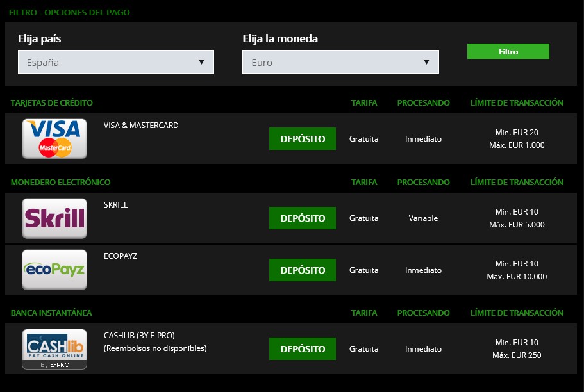Click Visa's Inmediato processing value
The image size is (584, 392).
(423, 139)
